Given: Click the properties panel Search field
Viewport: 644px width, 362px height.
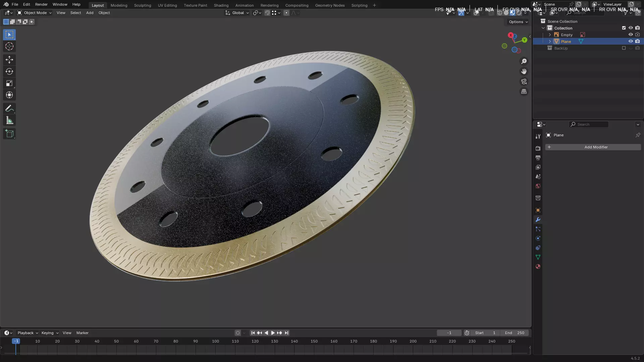Looking at the screenshot, I should pyautogui.click(x=589, y=124).
